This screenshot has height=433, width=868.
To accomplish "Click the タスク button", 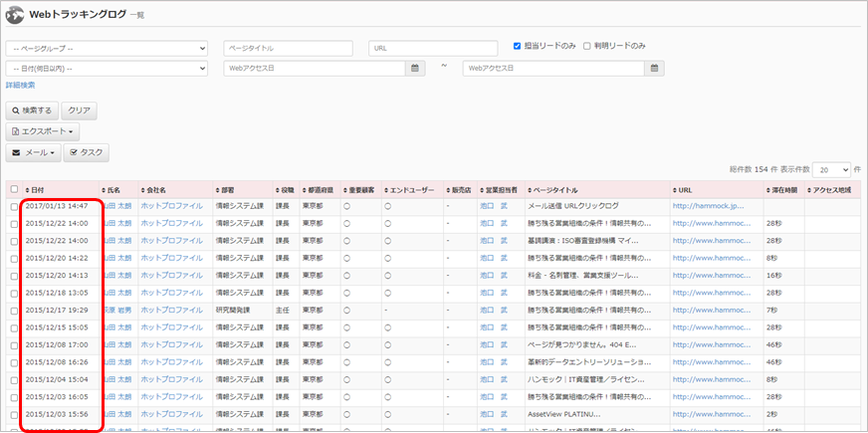I will [87, 153].
